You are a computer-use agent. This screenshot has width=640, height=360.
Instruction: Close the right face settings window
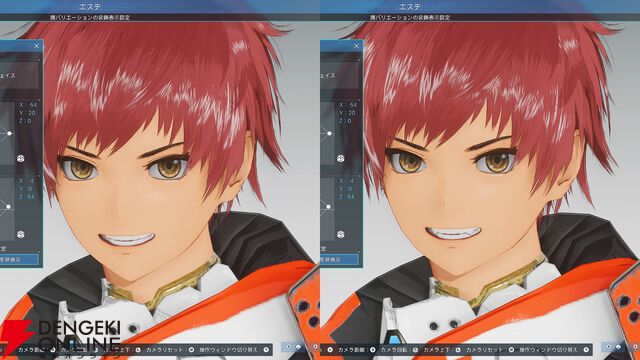356,46
